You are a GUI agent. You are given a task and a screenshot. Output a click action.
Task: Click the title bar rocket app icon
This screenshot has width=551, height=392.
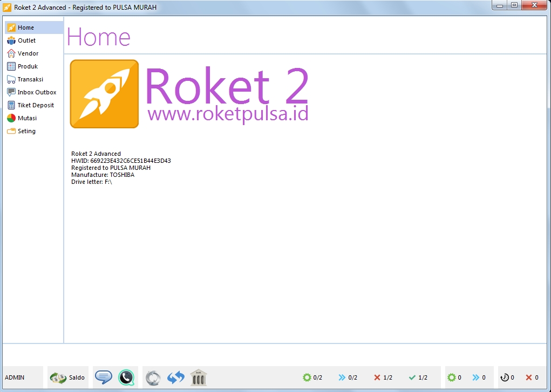tap(6, 8)
